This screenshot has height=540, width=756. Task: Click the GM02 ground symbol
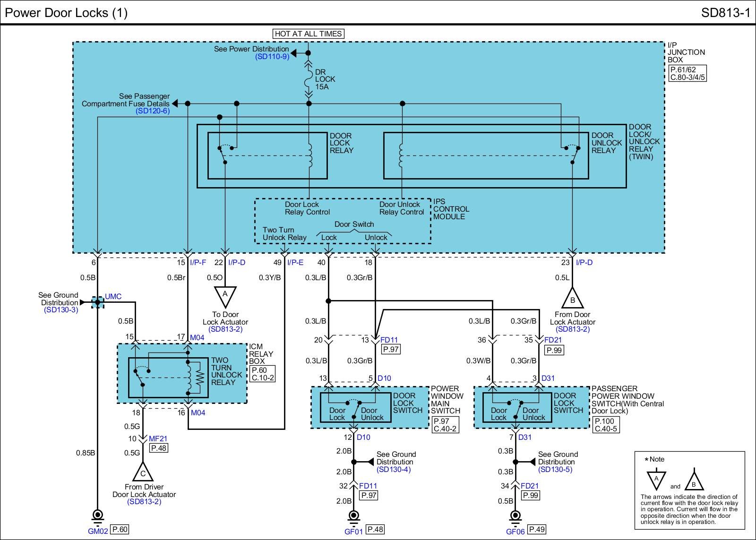(97, 515)
